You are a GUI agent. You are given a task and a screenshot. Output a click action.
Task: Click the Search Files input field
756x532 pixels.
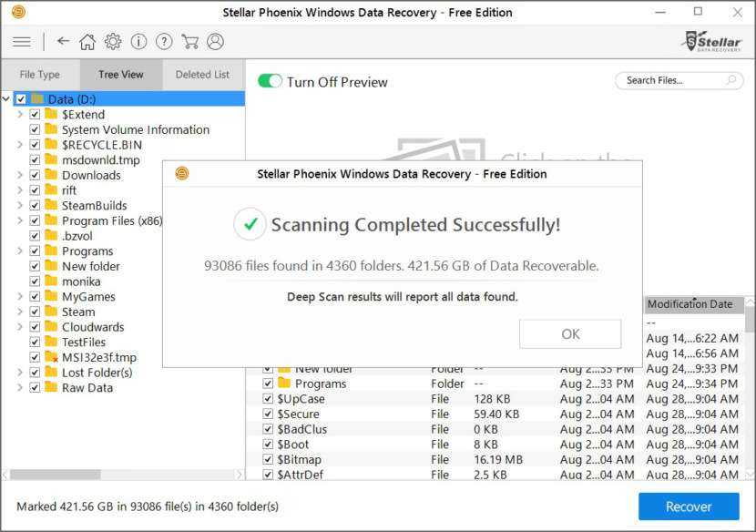[670, 80]
